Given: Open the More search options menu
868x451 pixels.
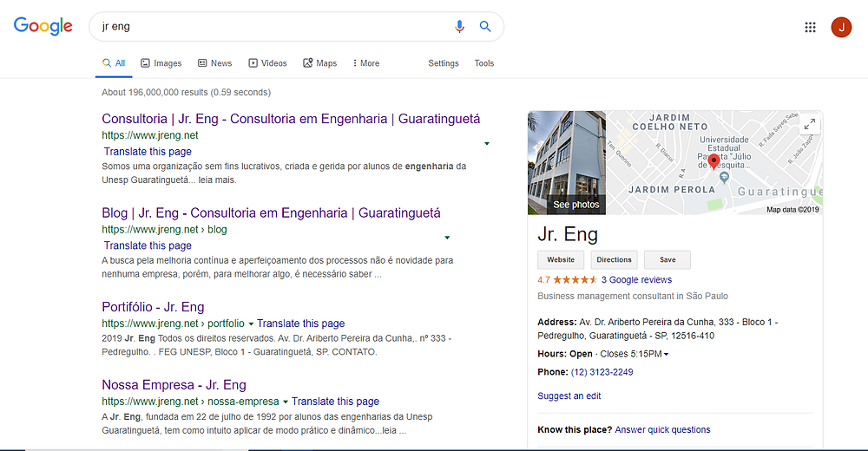Looking at the screenshot, I should (366, 63).
